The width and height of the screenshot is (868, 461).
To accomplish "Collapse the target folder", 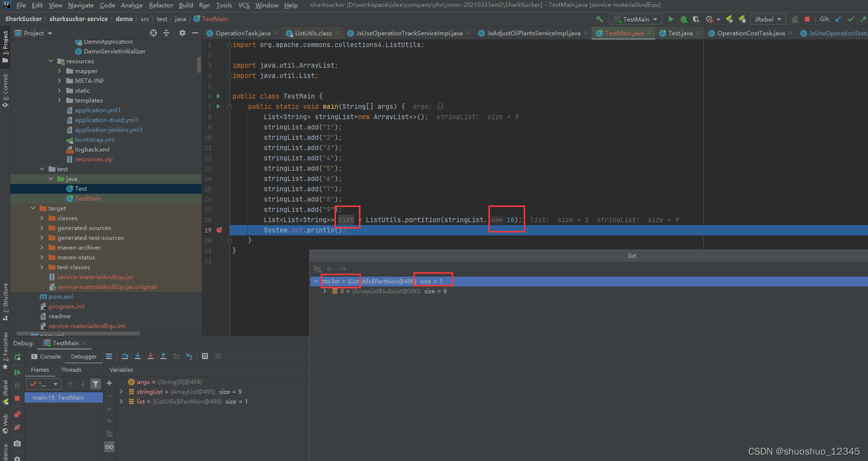I will point(33,208).
